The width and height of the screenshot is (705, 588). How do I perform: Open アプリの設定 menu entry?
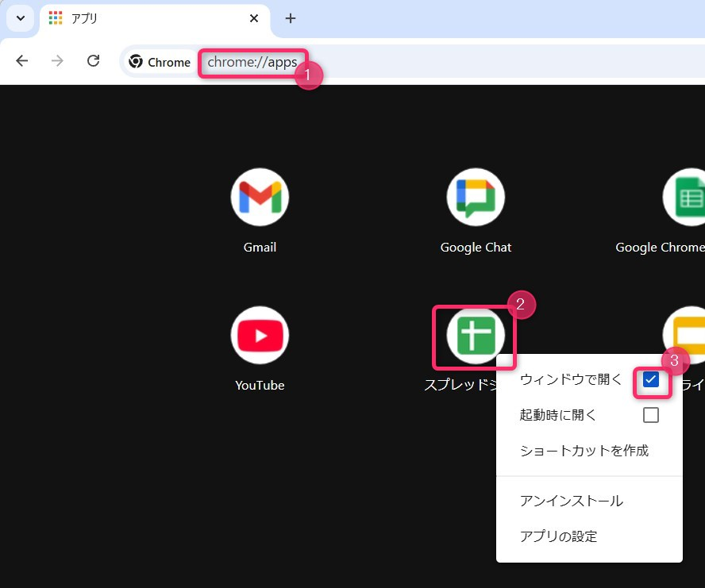coord(558,536)
